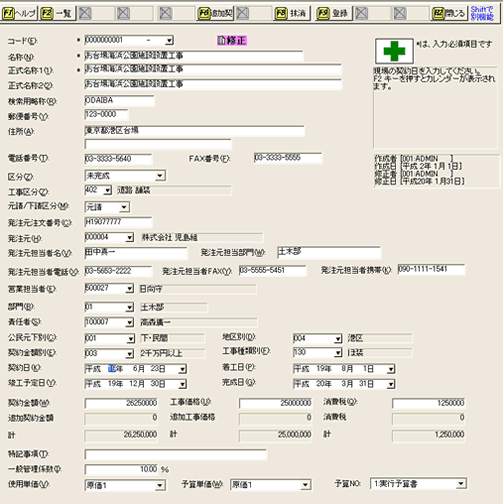Click the 発注元担当部門 土木部 field

point(329,252)
